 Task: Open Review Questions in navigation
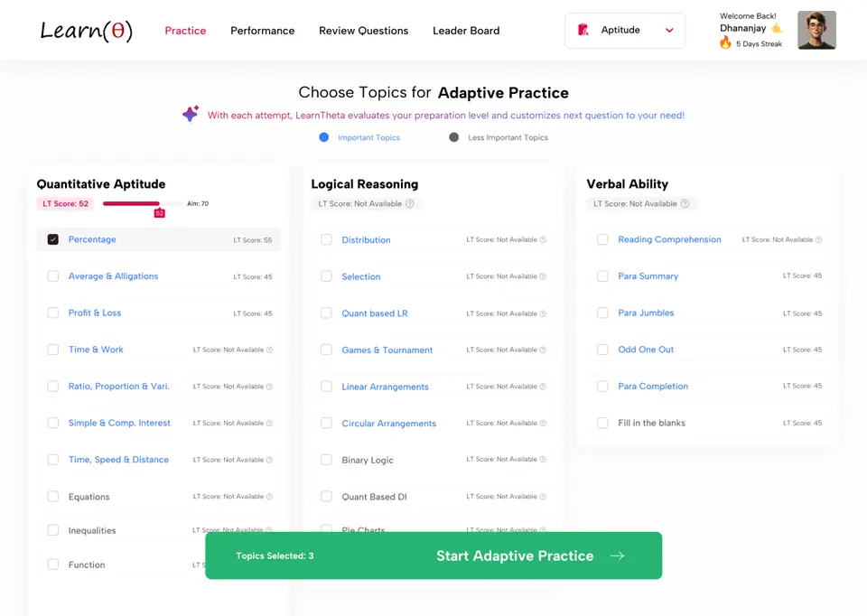click(x=364, y=31)
